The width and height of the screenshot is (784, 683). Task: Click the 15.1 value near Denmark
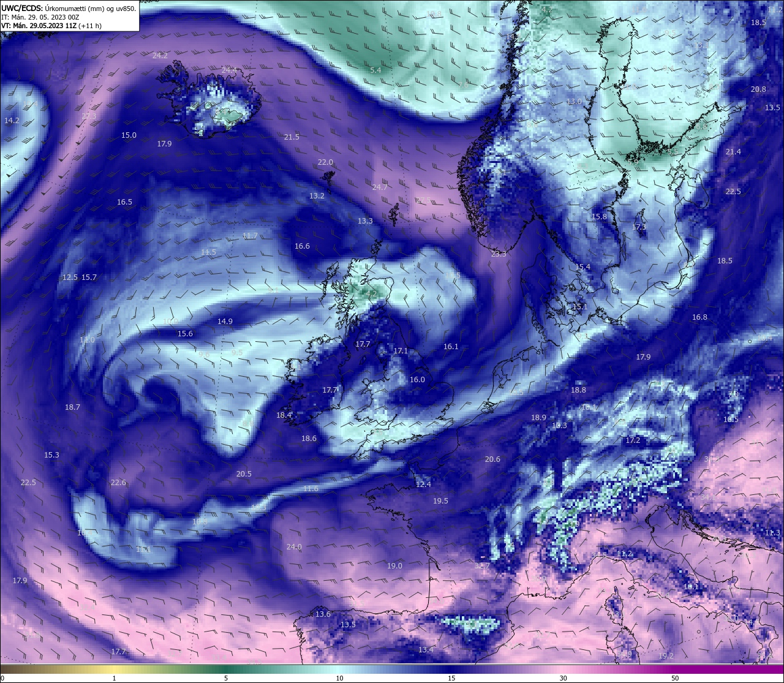click(579, 307)
